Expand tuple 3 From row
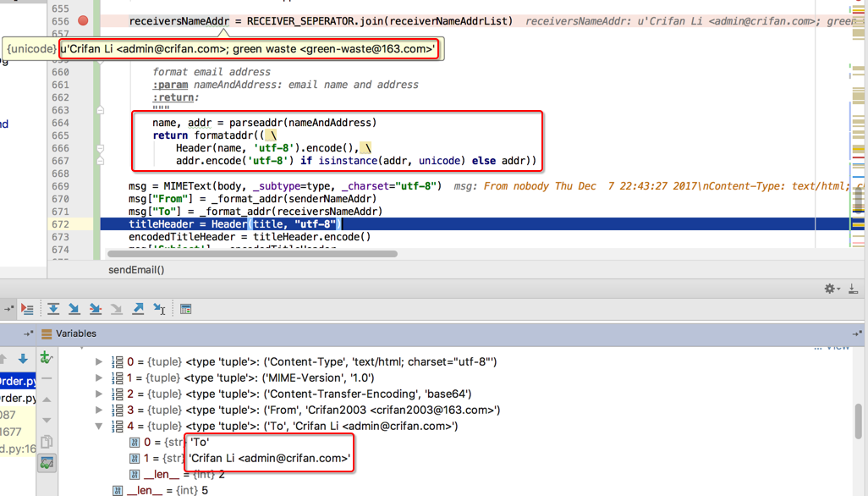 [98, 410]
